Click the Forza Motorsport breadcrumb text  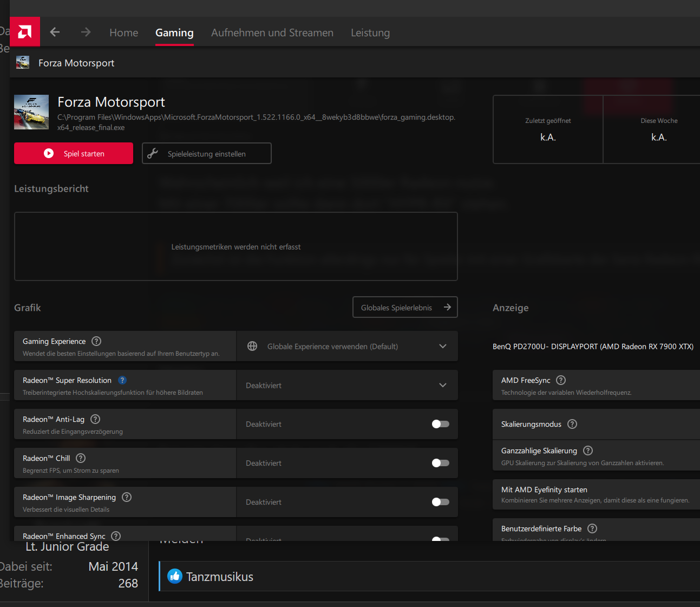pyautogui.click(x=76, y=63)
